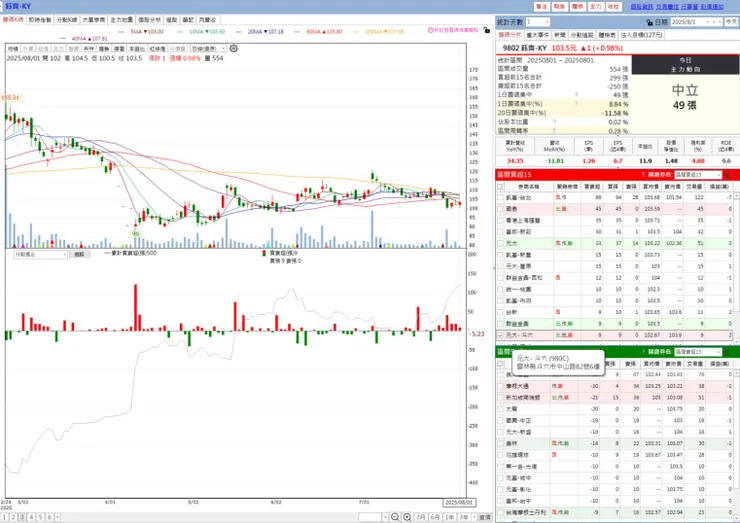Open the 日期 date picker dropdown

pos(707,22)
